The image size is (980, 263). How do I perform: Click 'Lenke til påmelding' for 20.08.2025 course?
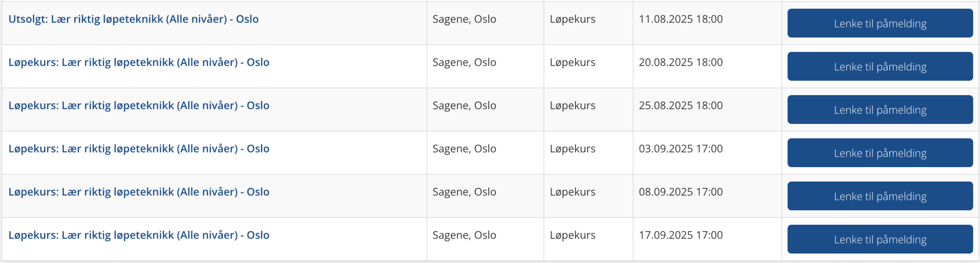click(x=880, y=67)
